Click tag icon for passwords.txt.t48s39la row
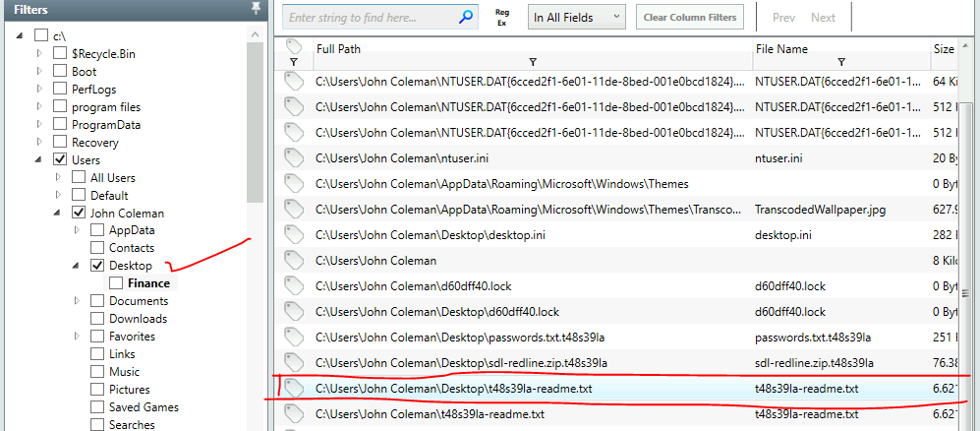 coord(293,337)
